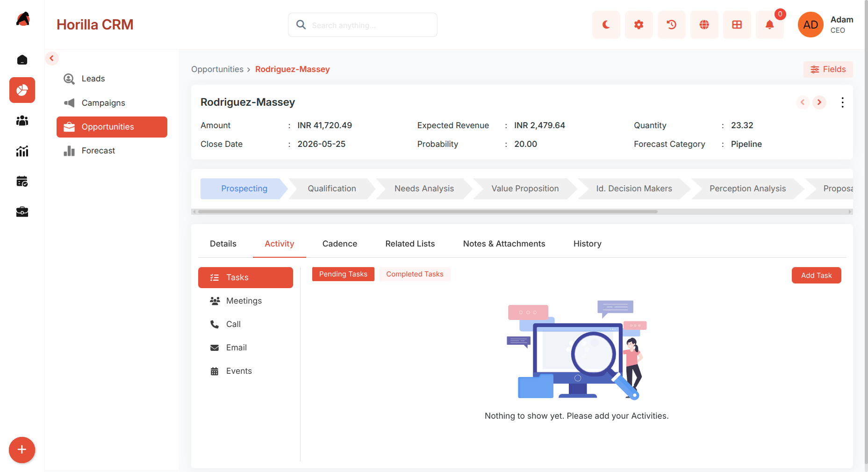Open Leads in sidebar

click(x=112, y=79)
